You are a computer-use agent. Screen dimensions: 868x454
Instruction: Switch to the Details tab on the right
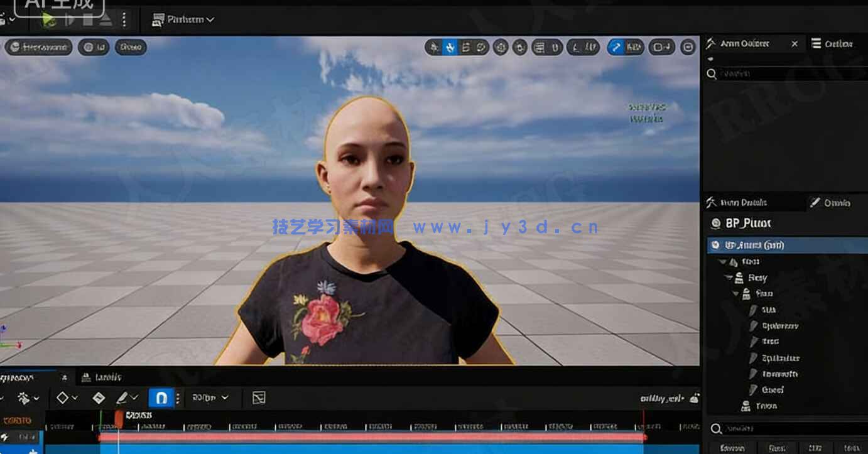pos(751,202)
